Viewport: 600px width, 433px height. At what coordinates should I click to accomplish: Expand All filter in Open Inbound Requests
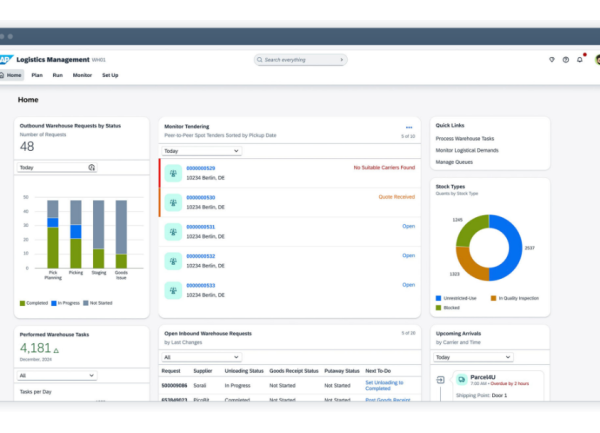click(202, 356)
